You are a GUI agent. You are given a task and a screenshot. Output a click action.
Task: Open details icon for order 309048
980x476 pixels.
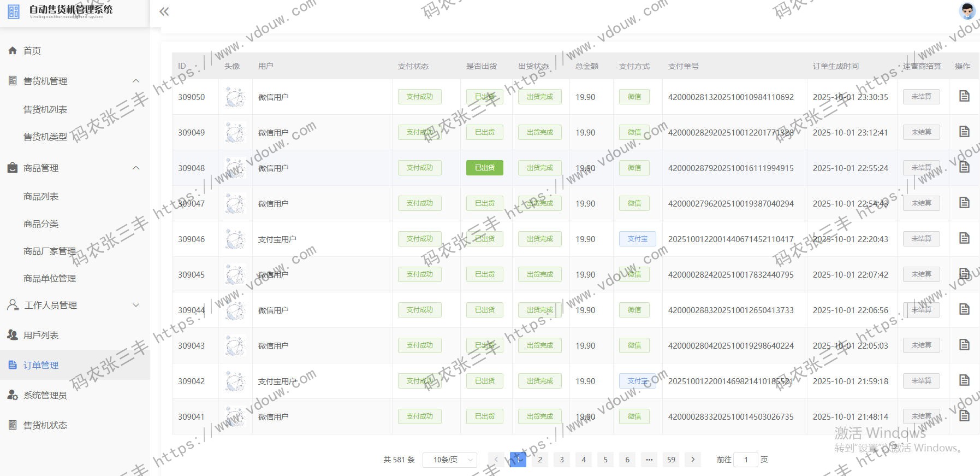964,167
